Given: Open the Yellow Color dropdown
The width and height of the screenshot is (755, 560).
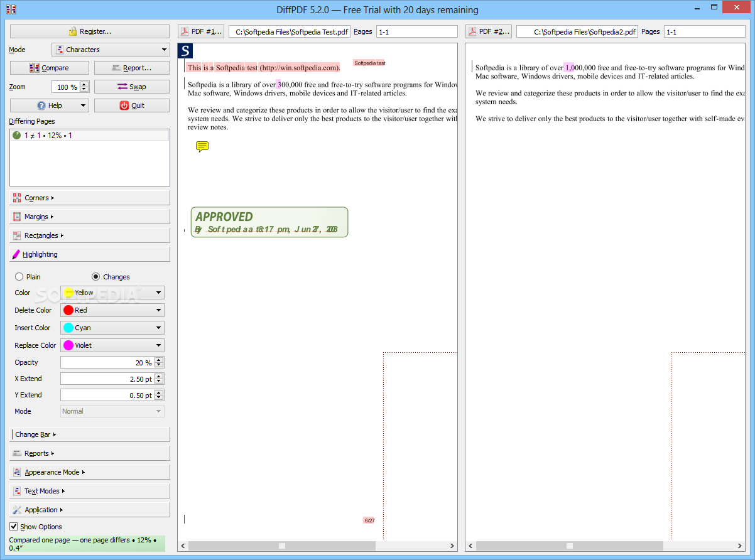Looking at the screenshot, I should pyautogui.click(x=112, y=293).
